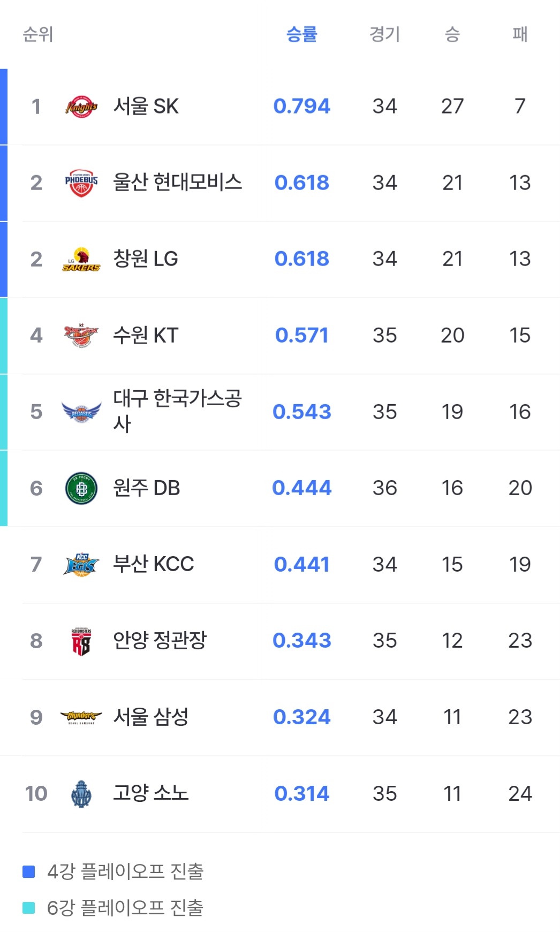Tap the Anyang Red Boosters logo
Viewport: 560px width, 933px height.
click(x=81, y=641)
